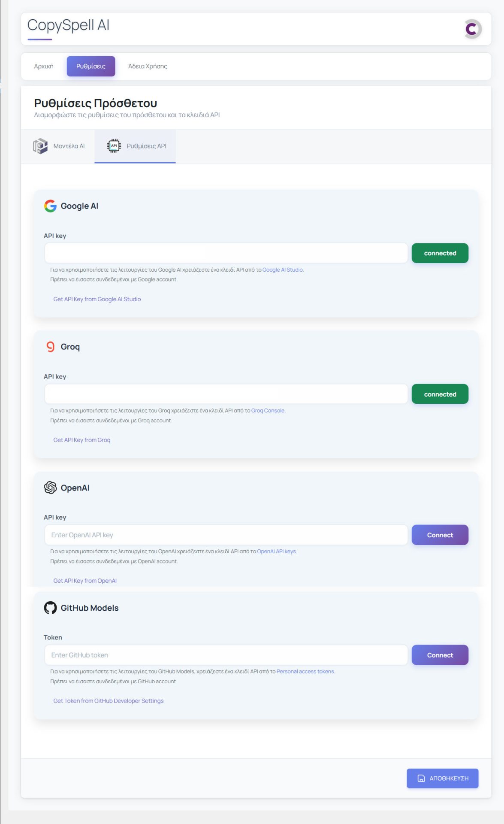This screenshot has height=824, width=504.
Task: Switch to the Άδεια Χρήσης tab
Action: click(148, 66)
